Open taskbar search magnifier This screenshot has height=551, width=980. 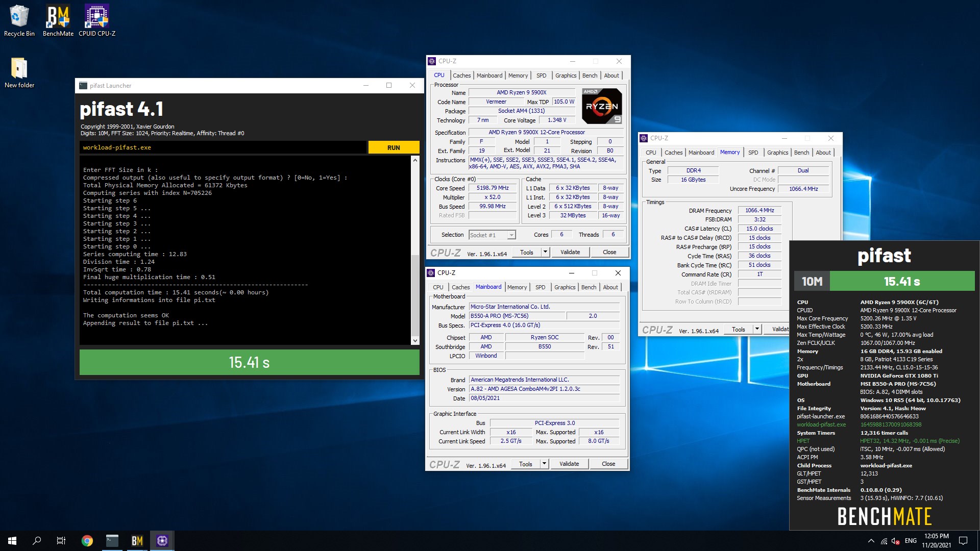point(37,541)
